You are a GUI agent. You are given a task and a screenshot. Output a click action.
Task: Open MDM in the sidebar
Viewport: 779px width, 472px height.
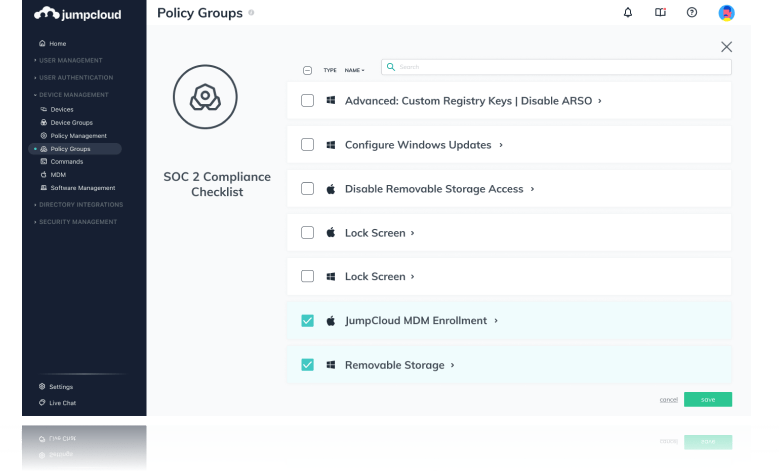[53, 175]
